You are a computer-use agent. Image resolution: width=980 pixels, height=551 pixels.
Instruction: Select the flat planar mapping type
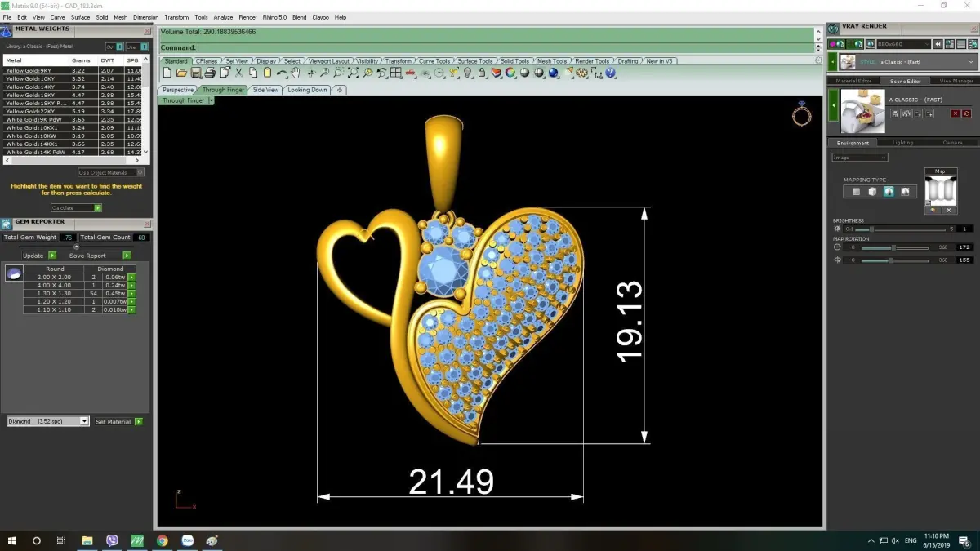tap(856, 192)
